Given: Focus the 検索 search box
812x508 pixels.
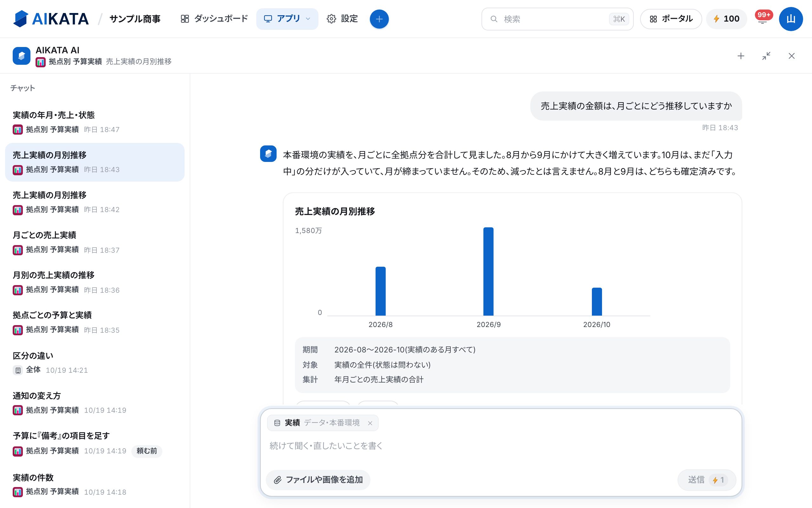Looking at the screenshot, I should [557, 19].
